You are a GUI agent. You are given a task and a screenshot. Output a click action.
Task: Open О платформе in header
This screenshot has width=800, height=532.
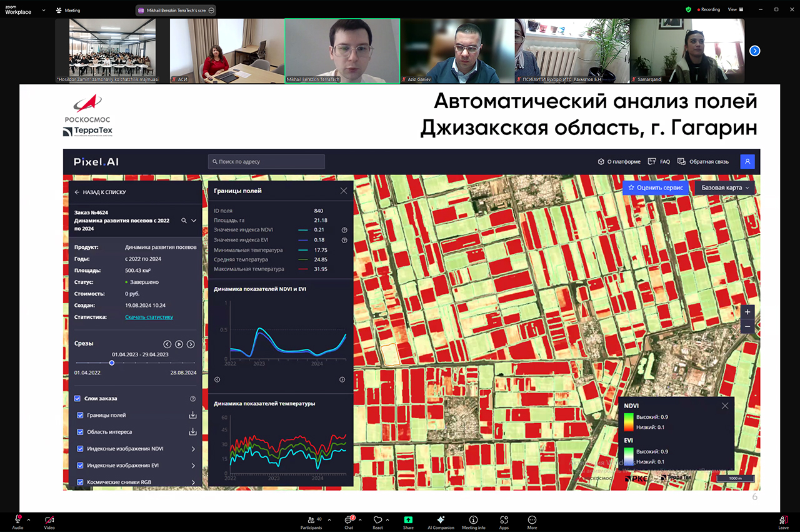[x=619, y=161]
